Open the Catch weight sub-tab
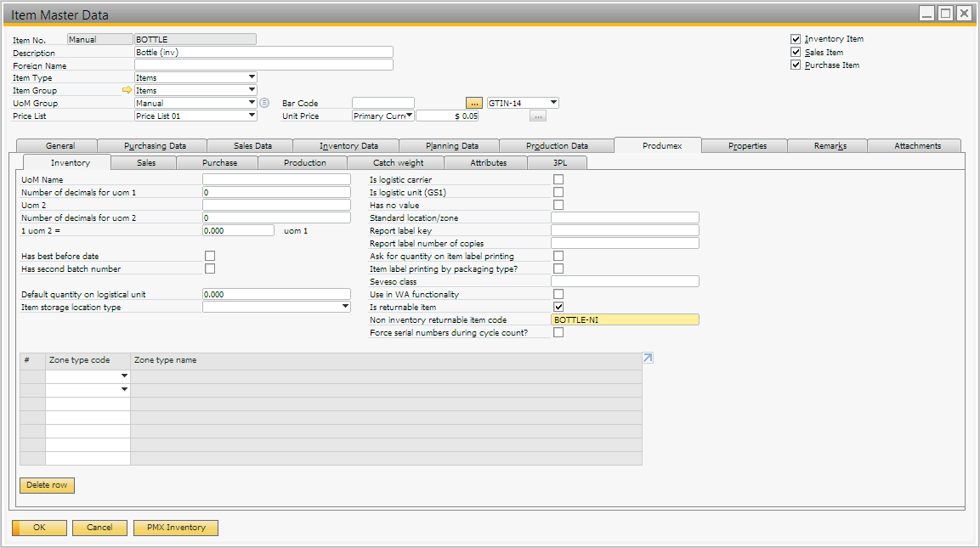This screenshot has width=980, height=548. coord(397,162)
